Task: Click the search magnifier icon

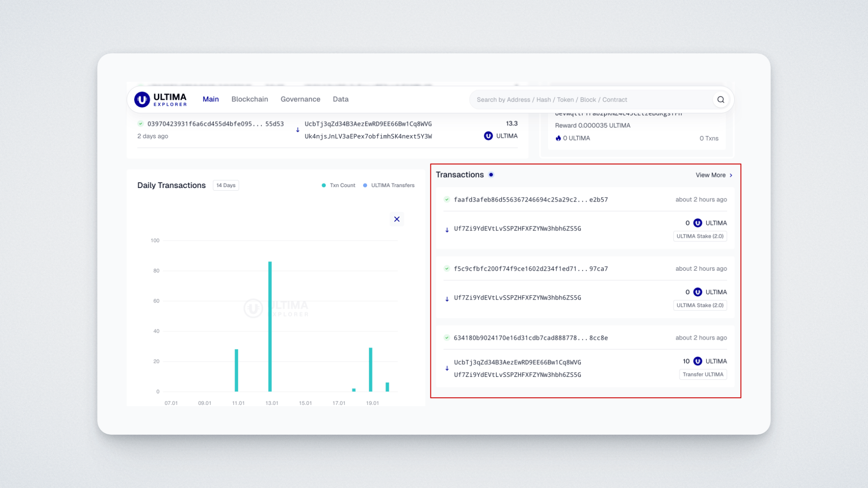Action: click(721, 99)
